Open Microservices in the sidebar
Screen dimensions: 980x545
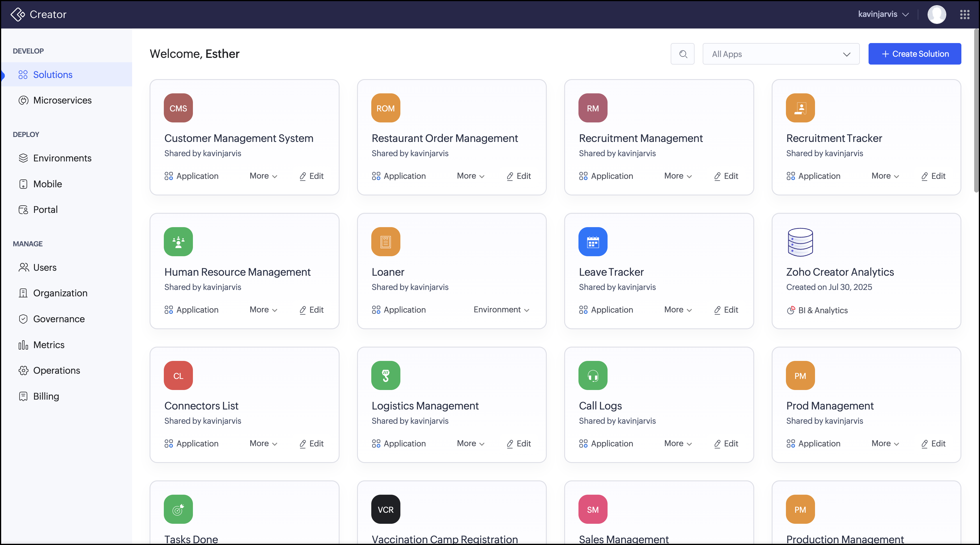pyautogui.click(x=62, y=100)
